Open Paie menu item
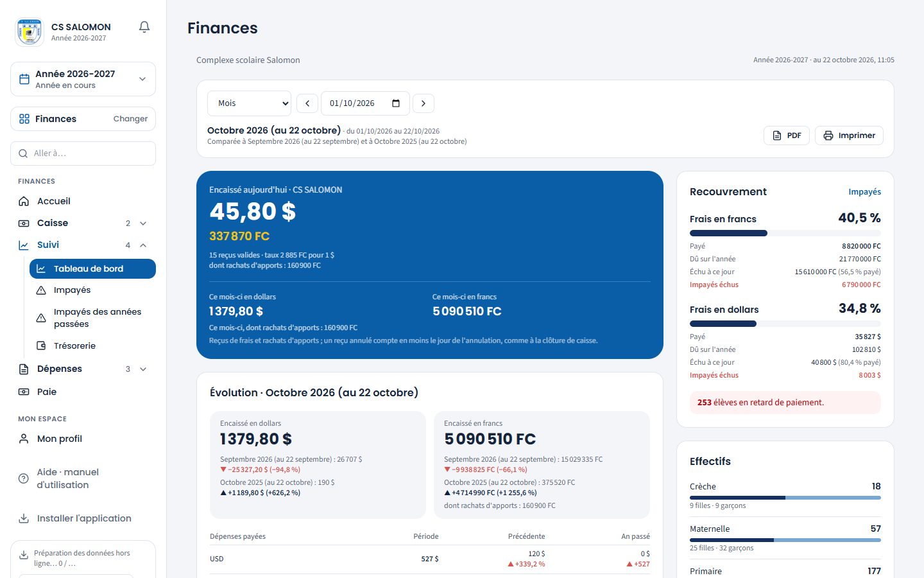 pos(83,392)
